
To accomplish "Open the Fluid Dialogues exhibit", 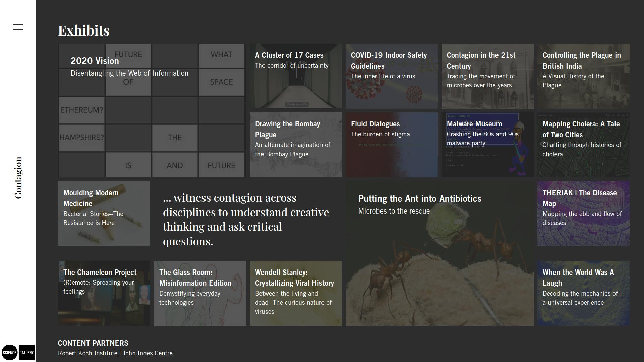I will [392, 145].
